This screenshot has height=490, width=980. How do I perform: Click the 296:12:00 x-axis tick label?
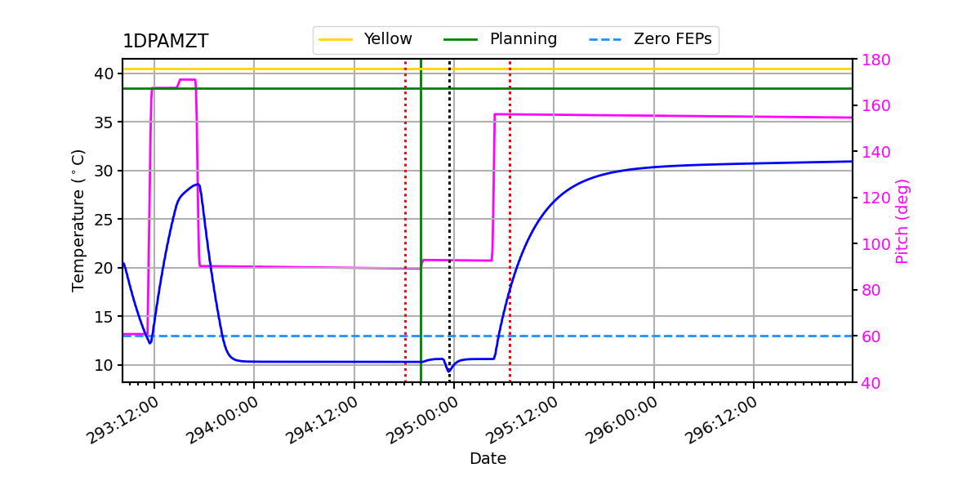722,420
